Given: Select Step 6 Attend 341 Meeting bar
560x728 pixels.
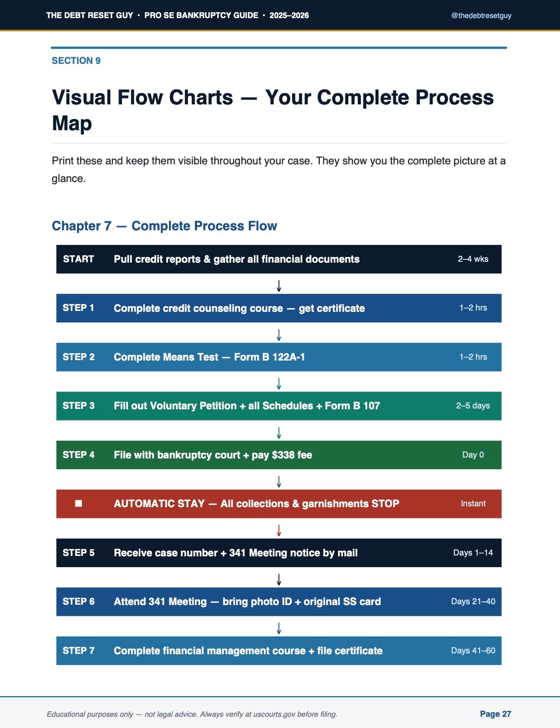Looking at the screenshot, I should point(279,602).
